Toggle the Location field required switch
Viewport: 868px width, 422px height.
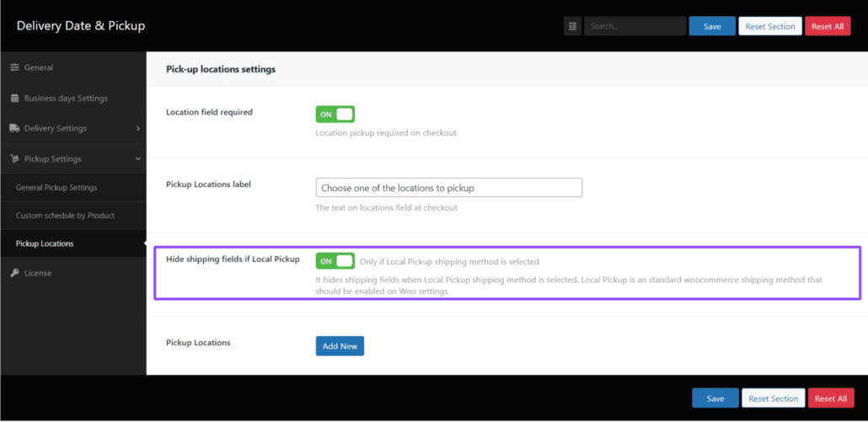(335, 115)
